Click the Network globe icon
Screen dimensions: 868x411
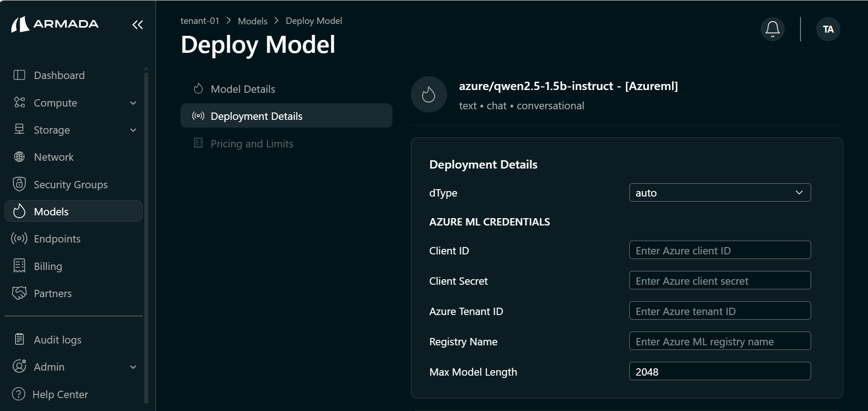coord(19,157)
